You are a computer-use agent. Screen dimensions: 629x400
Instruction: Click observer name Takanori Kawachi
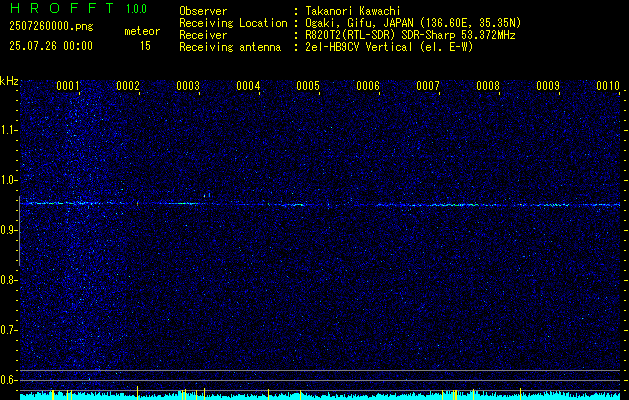[x=353, y=11]
